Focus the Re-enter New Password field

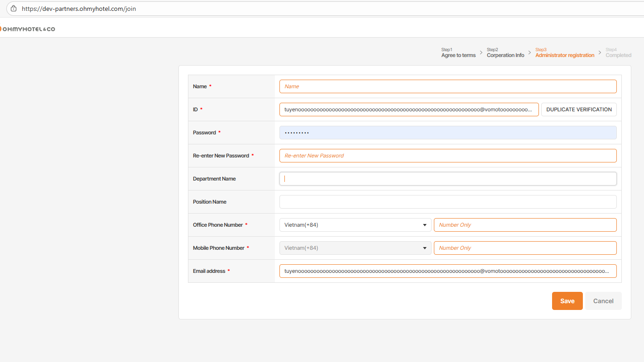tap(448, 156)
